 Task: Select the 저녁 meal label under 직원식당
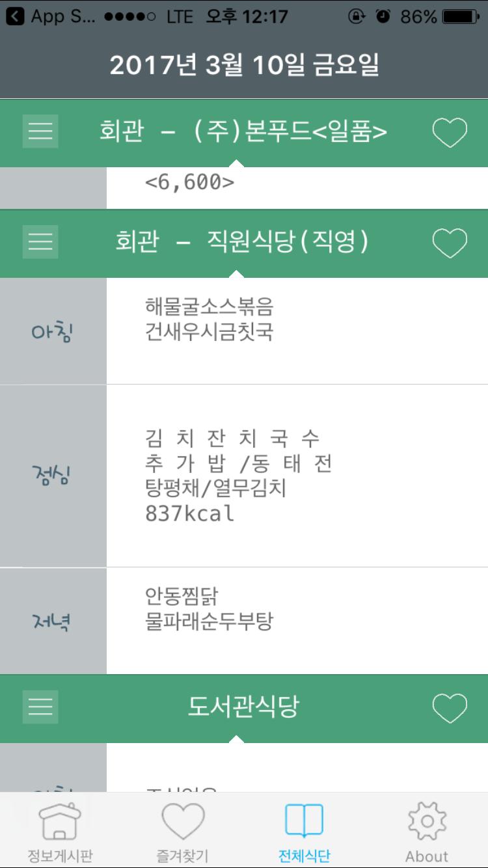(x=53, y=621)
